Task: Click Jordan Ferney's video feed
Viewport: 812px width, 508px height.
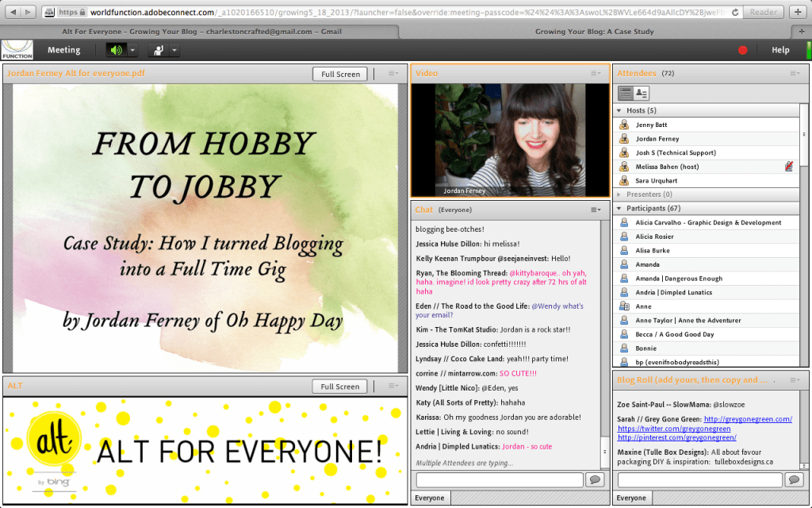Action: click(510, 140)
